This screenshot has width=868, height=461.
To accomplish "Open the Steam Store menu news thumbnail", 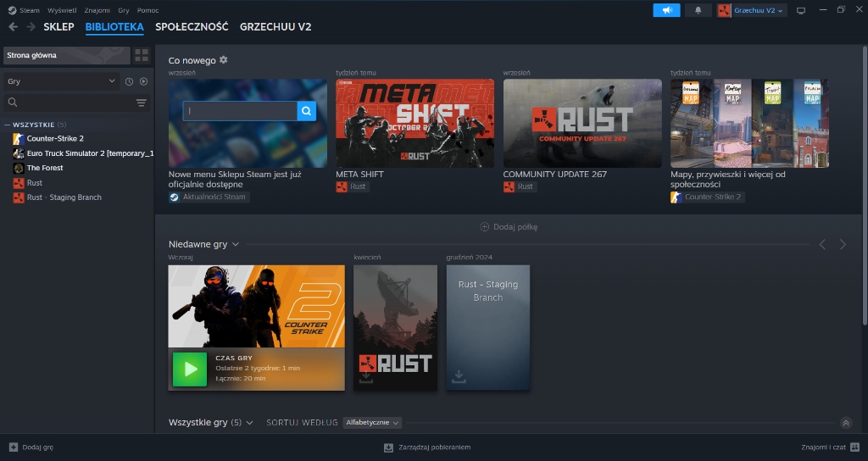I will (x=248, y=123).
